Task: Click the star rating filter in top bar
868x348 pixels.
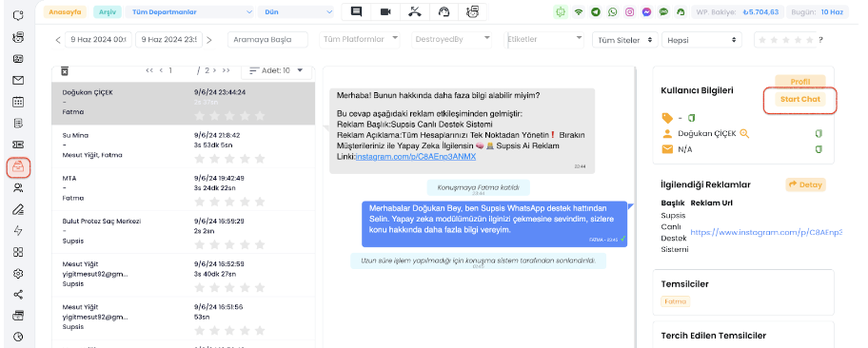Action: point(786,40)
